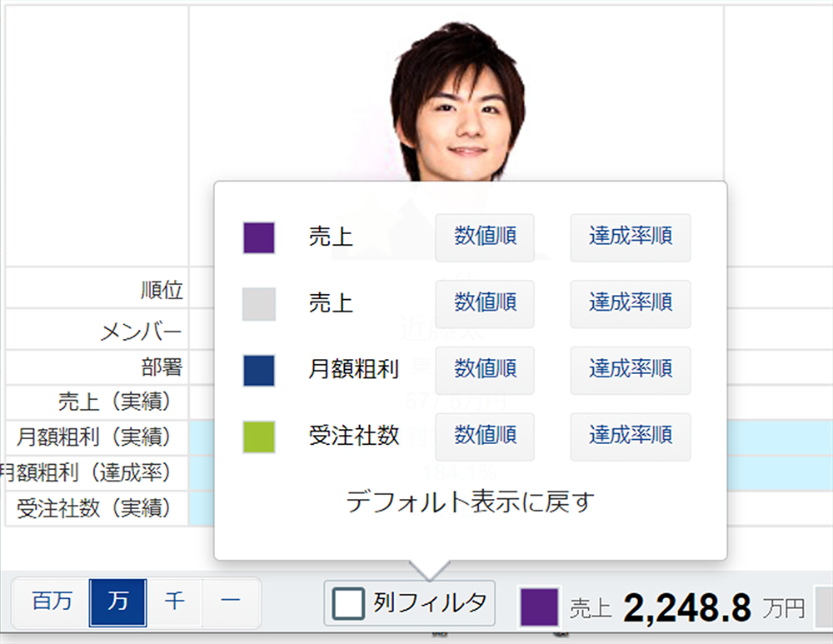Select the green 受注社数 swatch
The image size is (833, 644).
point(259,437)
